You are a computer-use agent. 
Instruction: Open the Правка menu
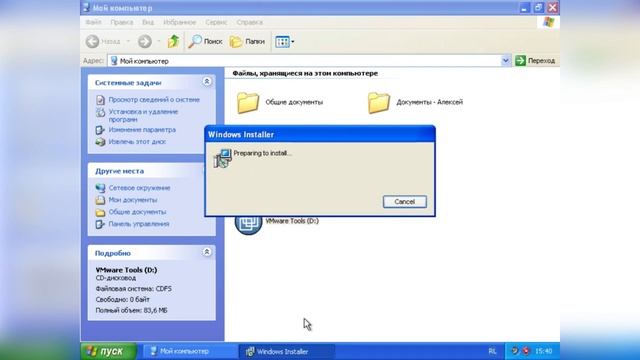[122, 22]
